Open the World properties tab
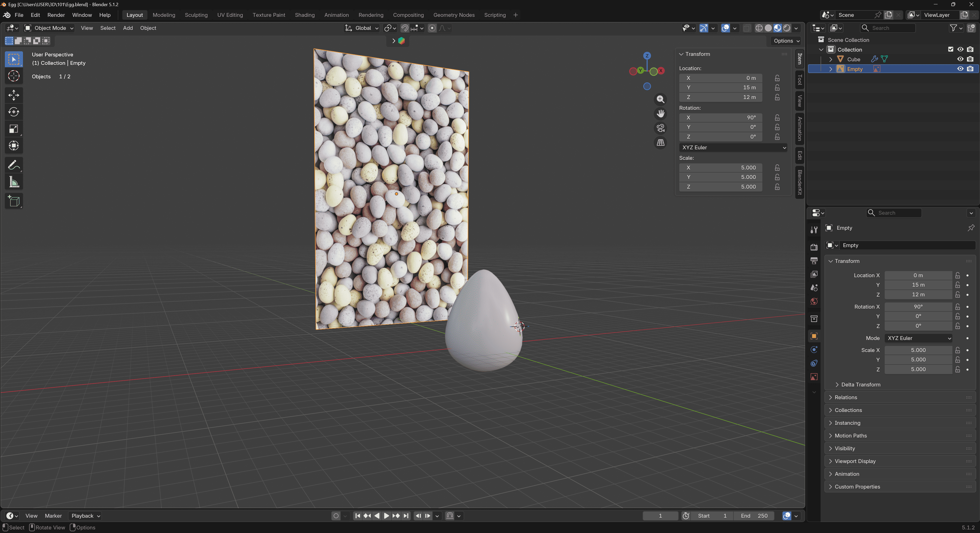This screenshot has width=980, height=533. 814,301
